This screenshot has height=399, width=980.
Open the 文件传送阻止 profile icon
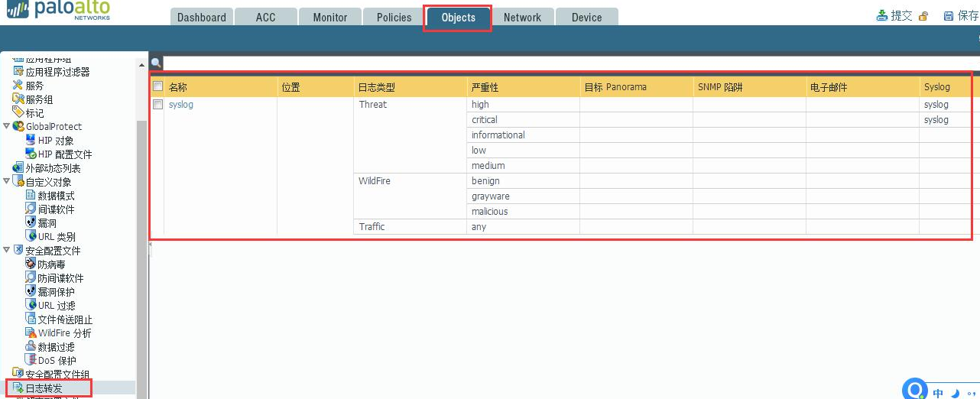pos(31,319)
